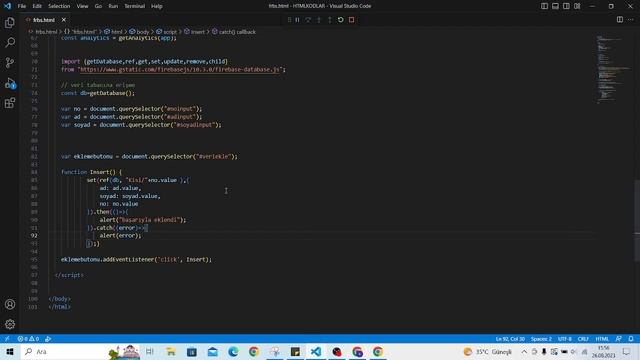
Task: Click debug Step Into button
Action: click(x=319, y=20)
